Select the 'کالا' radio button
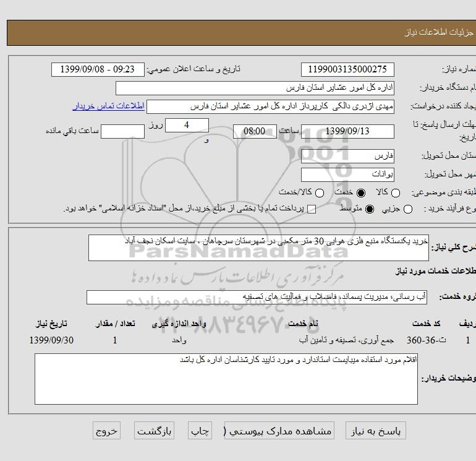This screenshot has height=461, width=476. pos(396,193)
